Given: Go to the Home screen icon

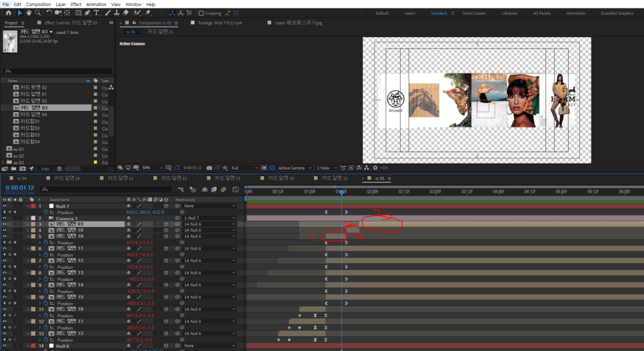Looking at the screenshot, I should pos(8,13).
